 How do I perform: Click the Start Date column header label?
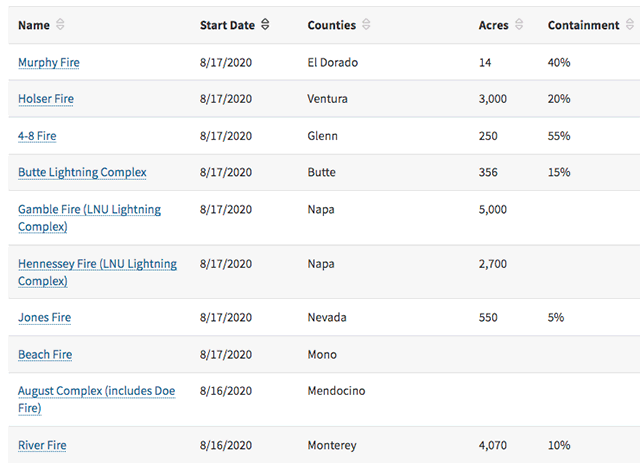pyautogui.click(x=227, y=25)
